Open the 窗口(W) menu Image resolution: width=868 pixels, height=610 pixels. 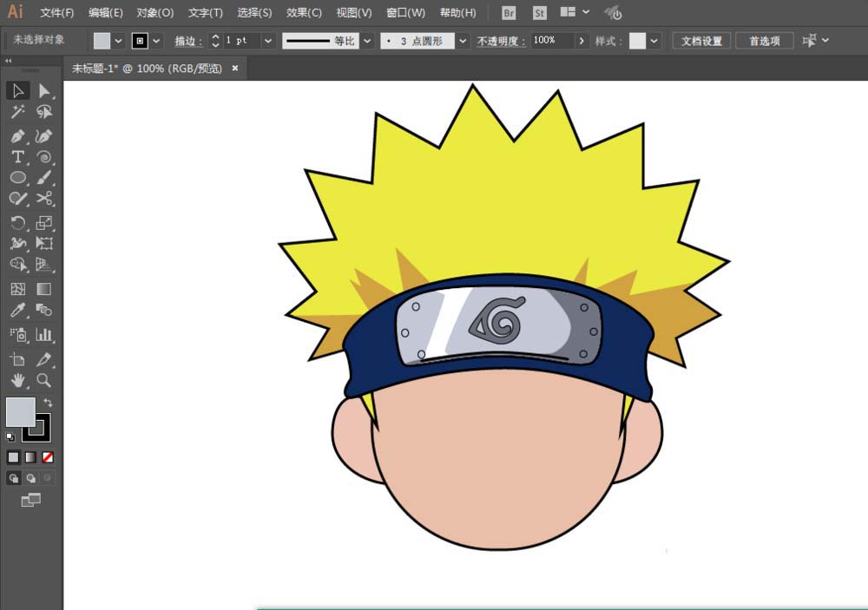405,13
